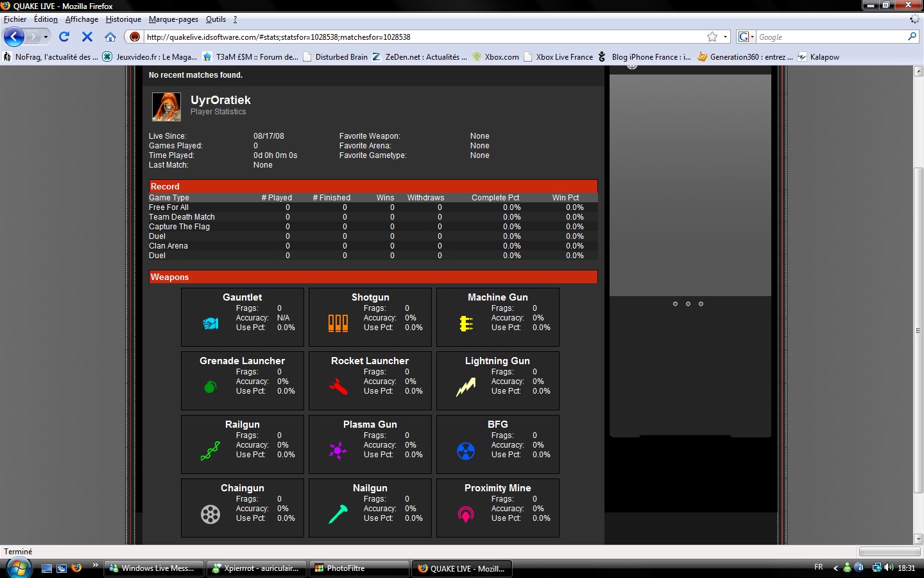Click Capture The Flag row label
The width and height of the screenshot is (924, 578).
coord(179,227)
